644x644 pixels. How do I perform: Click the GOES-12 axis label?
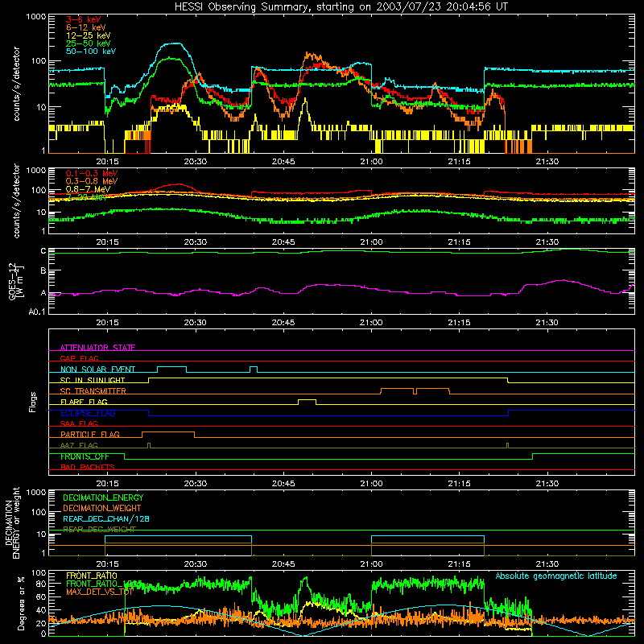pos(16,281)
